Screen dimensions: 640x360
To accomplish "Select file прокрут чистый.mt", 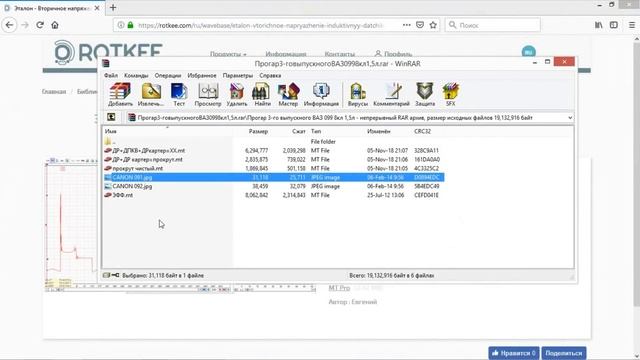I will 273,168.
